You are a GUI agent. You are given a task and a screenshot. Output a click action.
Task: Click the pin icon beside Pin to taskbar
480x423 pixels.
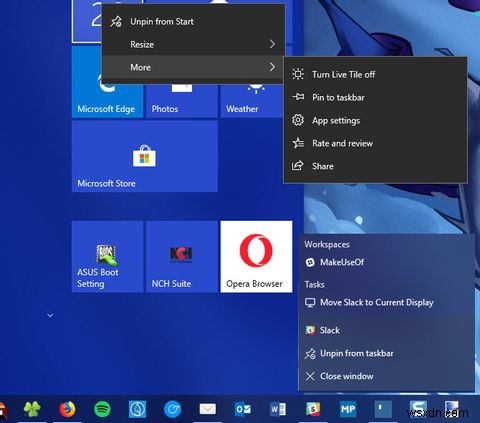(298, 97)
